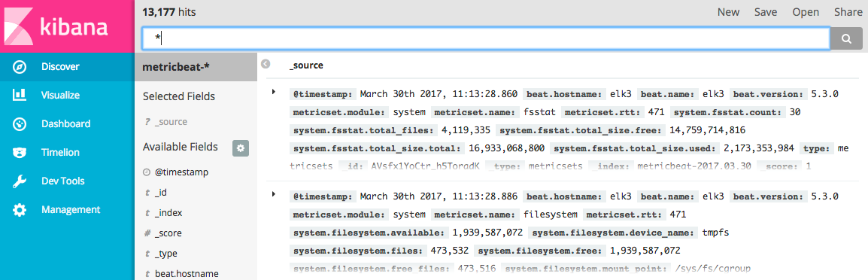868x280 pixels.
Task: Click the Kibana logo
Action: coord(67,26)
